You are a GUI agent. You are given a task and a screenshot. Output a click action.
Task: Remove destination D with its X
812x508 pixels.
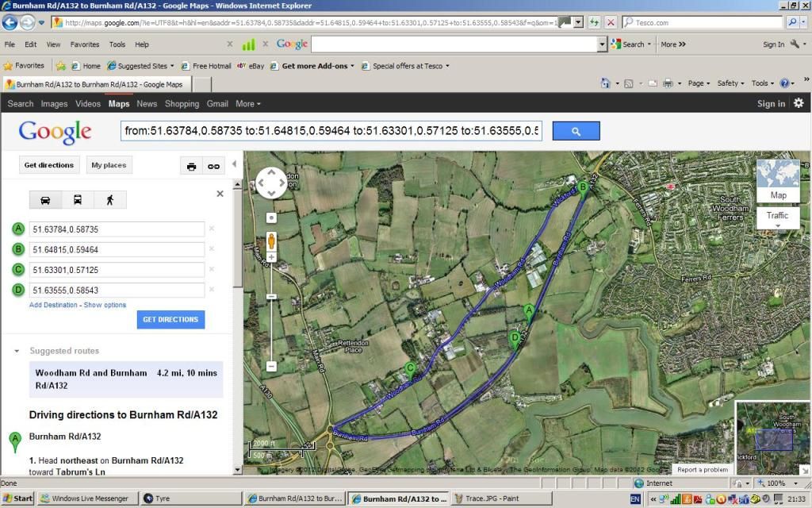point(211,289)
